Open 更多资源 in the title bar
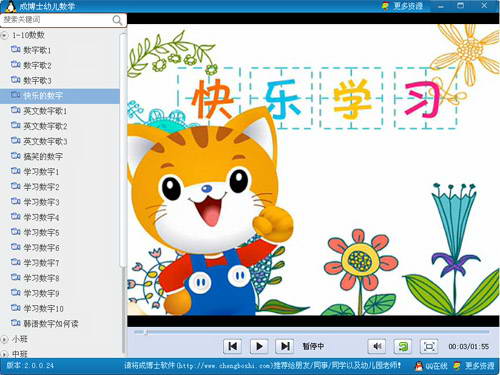 402,6
